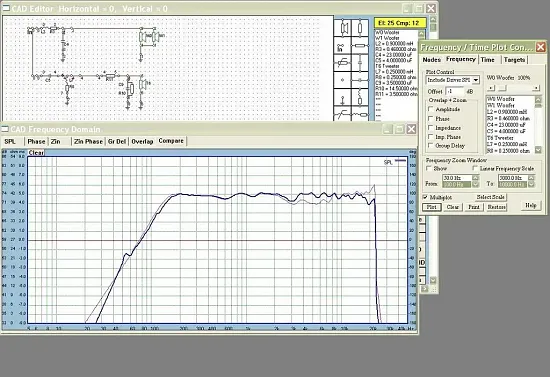Select 'T6 Tweeter' in CAD Editor component list
Screen dimensions: 550x377
point(396,66)
